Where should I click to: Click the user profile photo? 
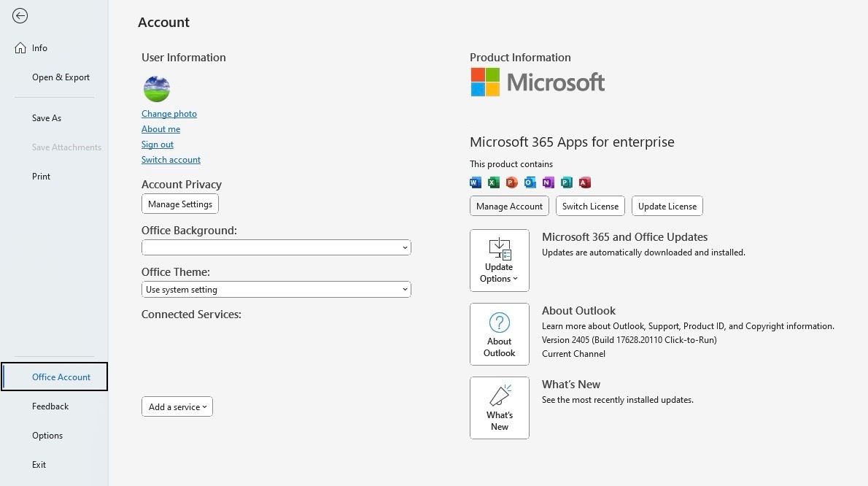157,89
